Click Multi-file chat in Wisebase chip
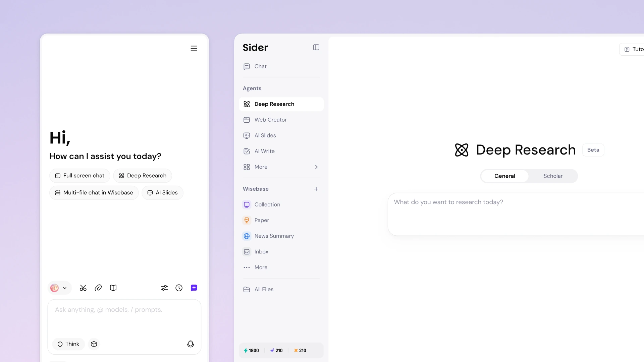This screenshot has width=644, height=362. click(94, 193)
